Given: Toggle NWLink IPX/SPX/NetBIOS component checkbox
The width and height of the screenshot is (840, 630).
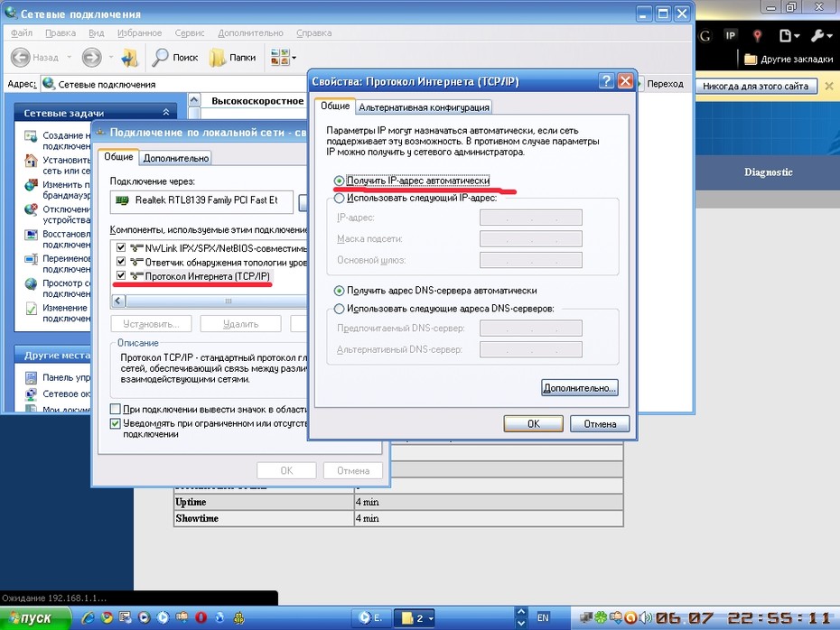Looking at the screenshot, I should 121,247.
